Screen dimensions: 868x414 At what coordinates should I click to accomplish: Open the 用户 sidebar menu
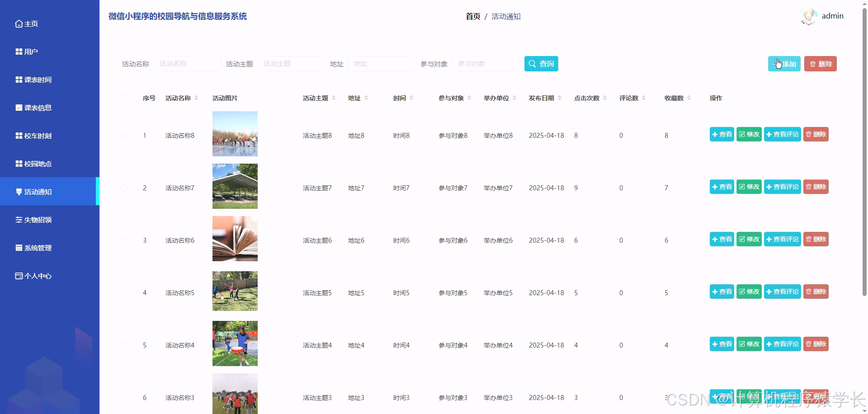pos(50,52)
